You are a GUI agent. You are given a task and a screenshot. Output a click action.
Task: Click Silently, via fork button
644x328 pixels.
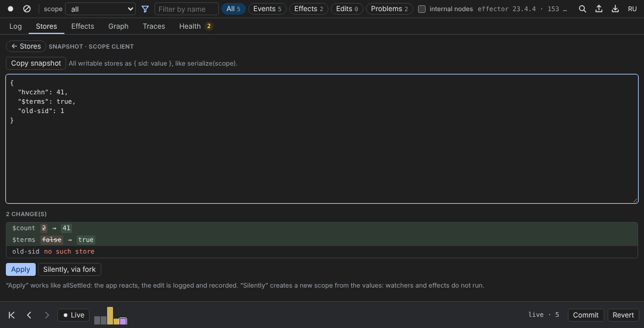coord(70,269)
